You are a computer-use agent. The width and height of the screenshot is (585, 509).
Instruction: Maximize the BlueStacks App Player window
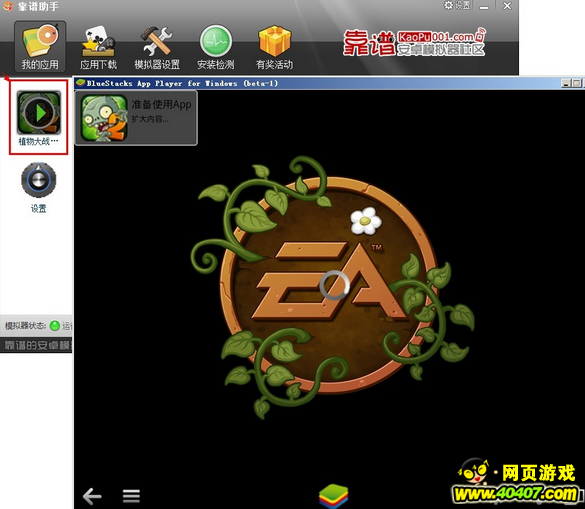[576, 83]
